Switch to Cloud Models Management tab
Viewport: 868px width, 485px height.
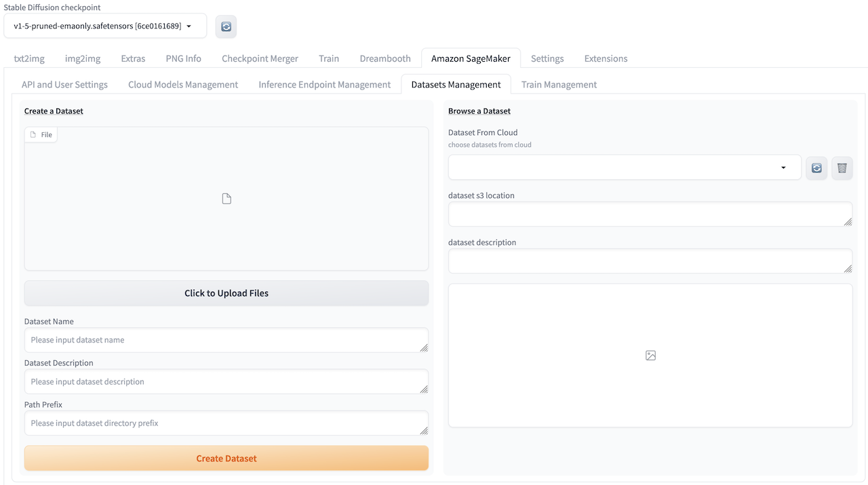pos(183,85)
